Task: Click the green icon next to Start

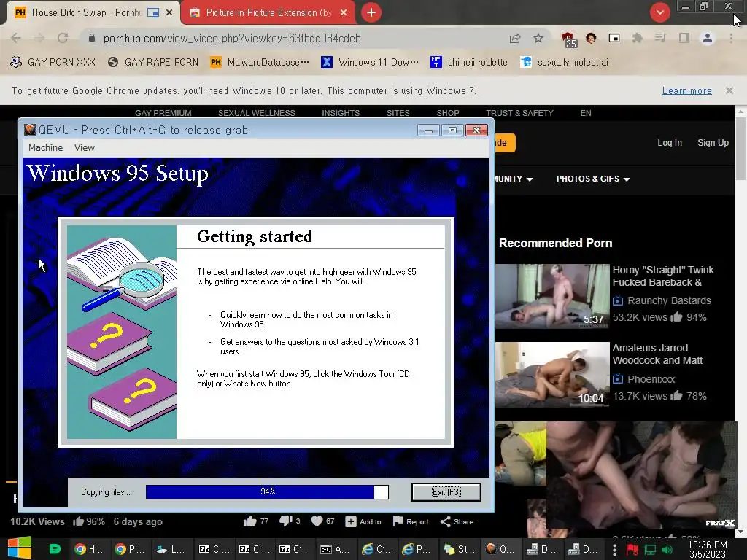Action: [x=55, y=550]
